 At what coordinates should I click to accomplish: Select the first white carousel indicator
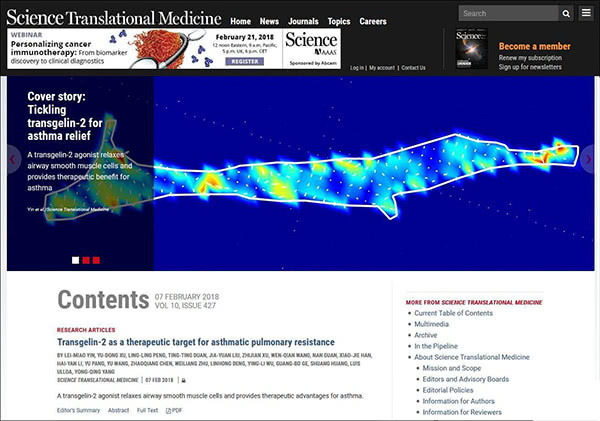click(75, 260)
